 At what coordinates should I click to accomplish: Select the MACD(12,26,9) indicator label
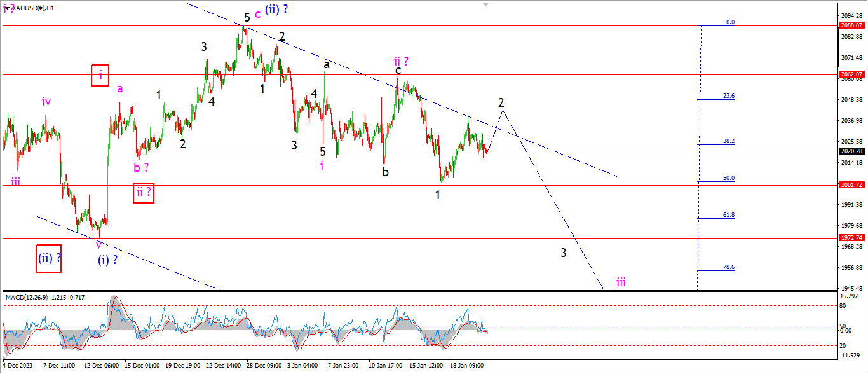click(45, 297)
